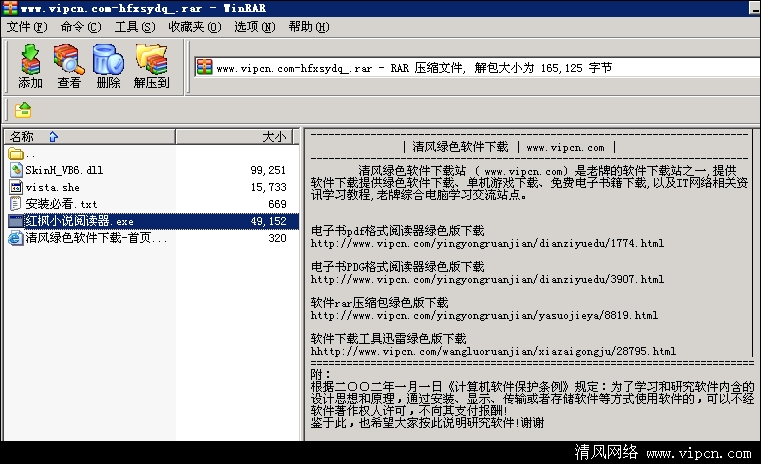The image size is (761, 464).
Task: Click the 安装必看.txt file icon
Action: point(16,204)
